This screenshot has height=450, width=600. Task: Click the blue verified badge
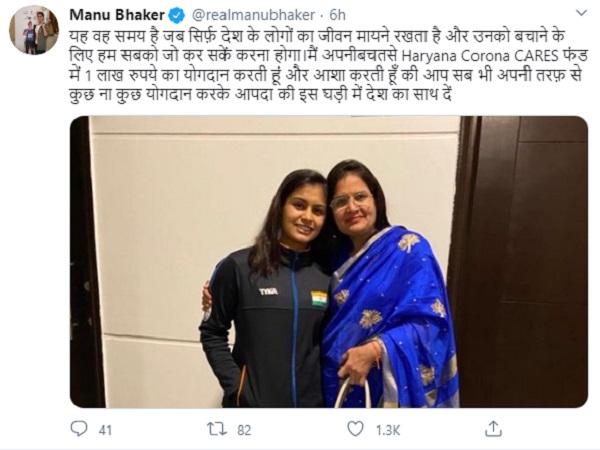[177, 15]
